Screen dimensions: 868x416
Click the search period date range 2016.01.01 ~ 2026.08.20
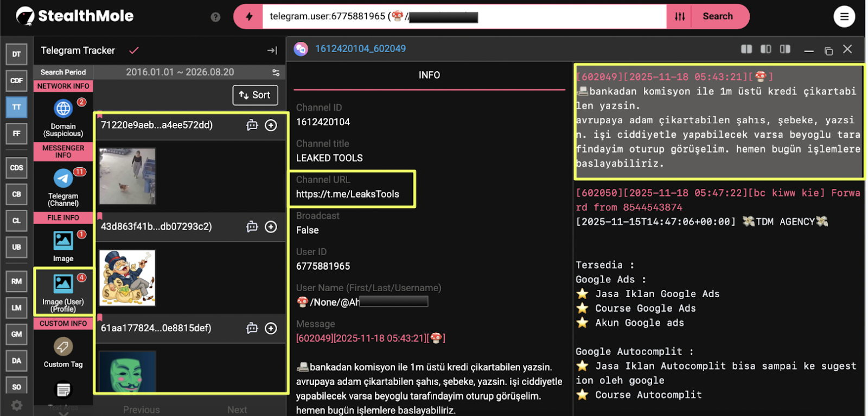point(180,72)
